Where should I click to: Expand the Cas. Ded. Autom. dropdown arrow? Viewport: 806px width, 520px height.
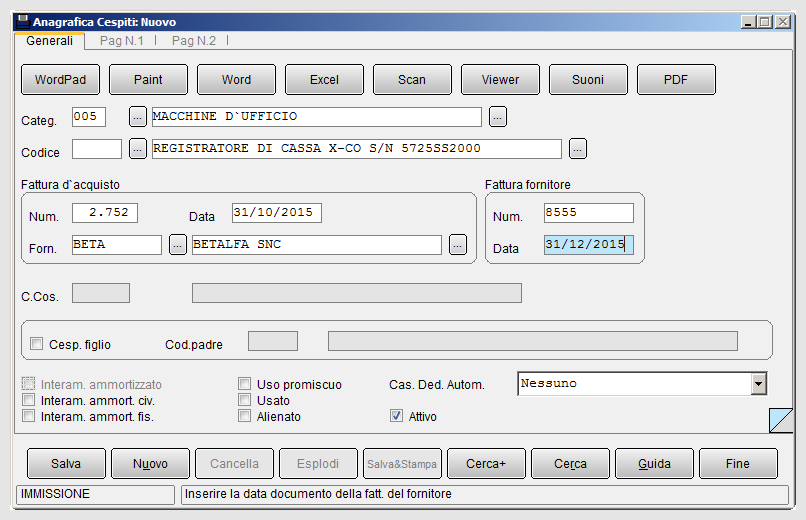759,384
